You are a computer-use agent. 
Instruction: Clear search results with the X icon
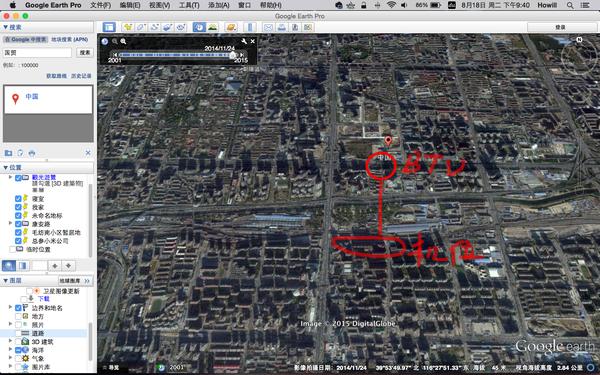tap(88, 153)
